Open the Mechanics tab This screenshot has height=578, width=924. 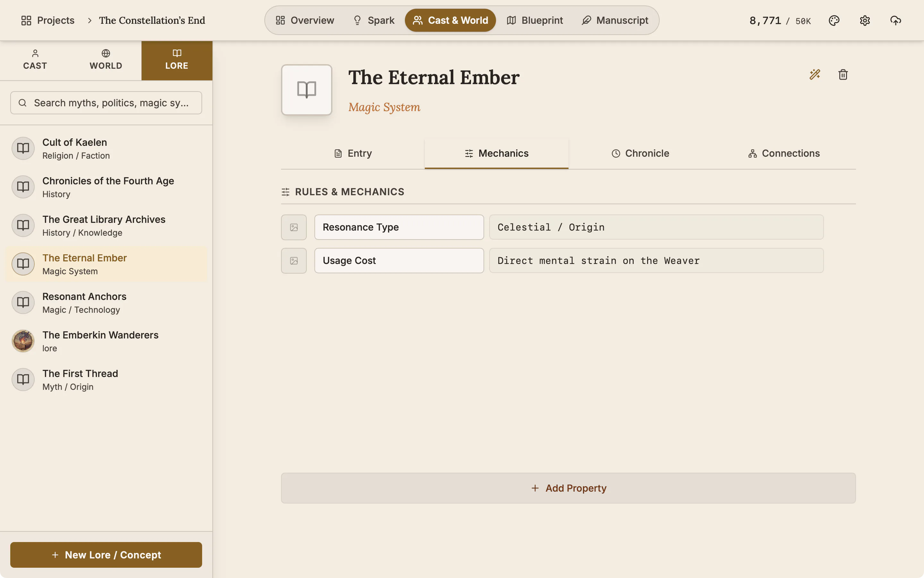point(496,153)
